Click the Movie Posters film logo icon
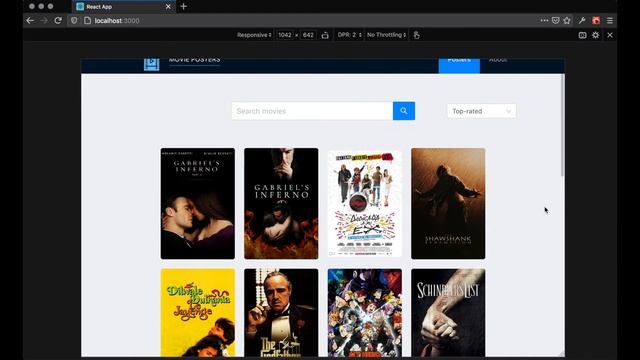Viewport: 640px width, 360px height. tap(151, 64)
